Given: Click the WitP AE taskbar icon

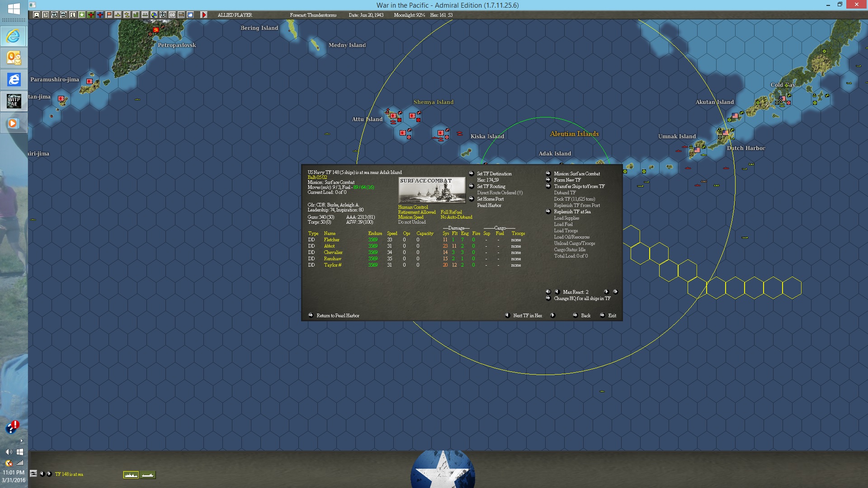Looking at the screenshot, I should coord(14,101).
